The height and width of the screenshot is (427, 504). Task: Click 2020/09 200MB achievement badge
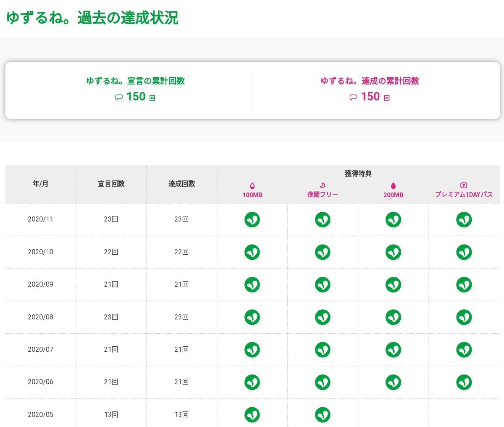point(393,285)
